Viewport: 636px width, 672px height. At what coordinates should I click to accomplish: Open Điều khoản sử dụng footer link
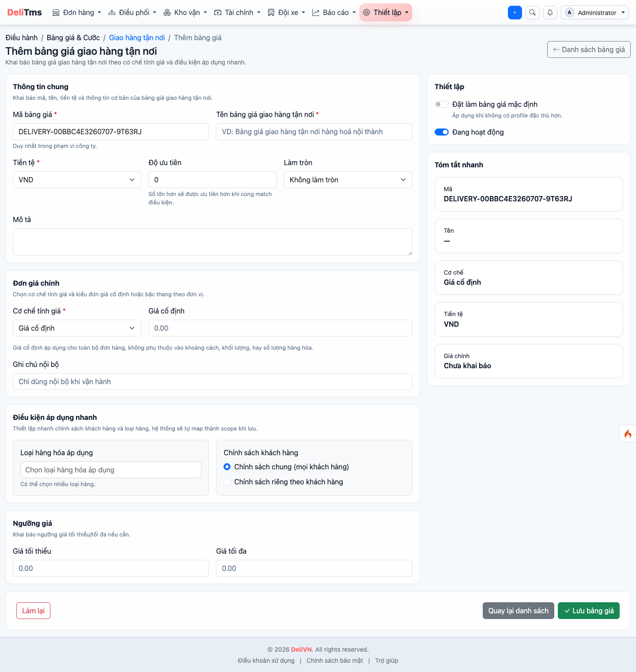coord(266,661)
